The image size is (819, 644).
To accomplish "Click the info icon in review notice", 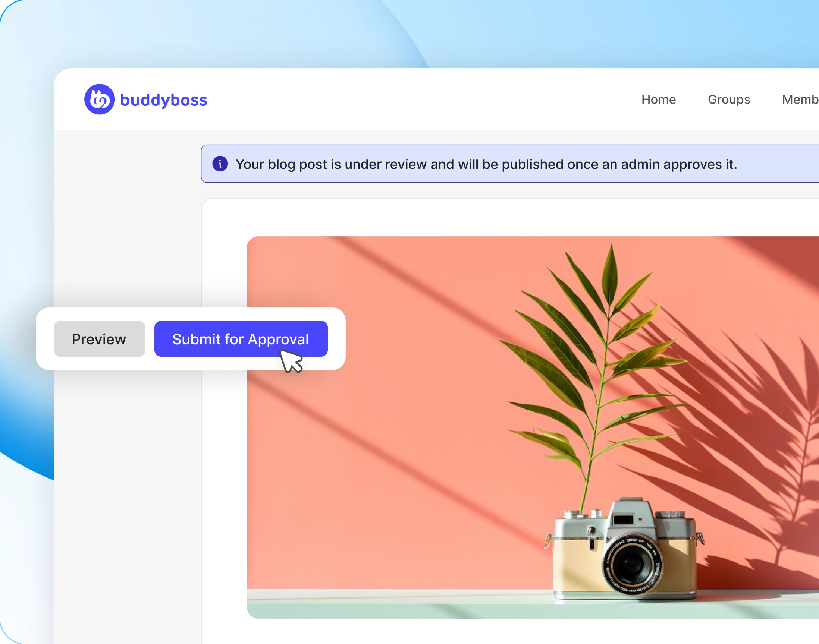I will (x=220, y=164).
